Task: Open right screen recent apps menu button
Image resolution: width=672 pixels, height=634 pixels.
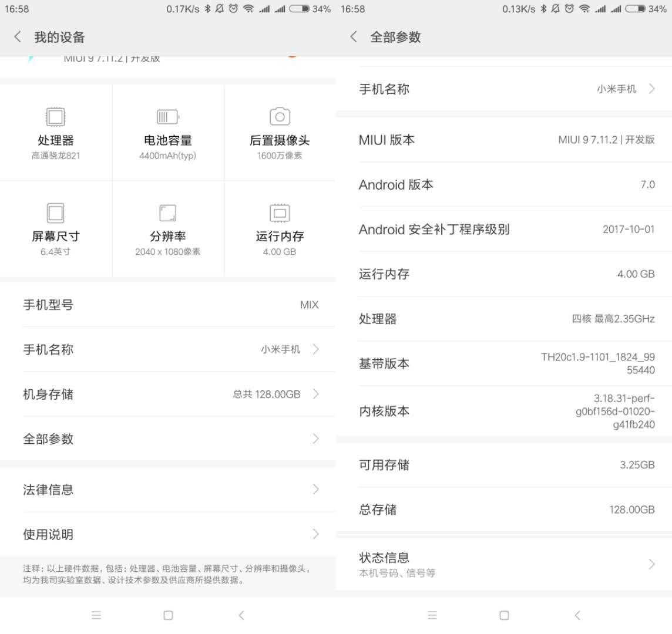Action: [x=432, y=615]
